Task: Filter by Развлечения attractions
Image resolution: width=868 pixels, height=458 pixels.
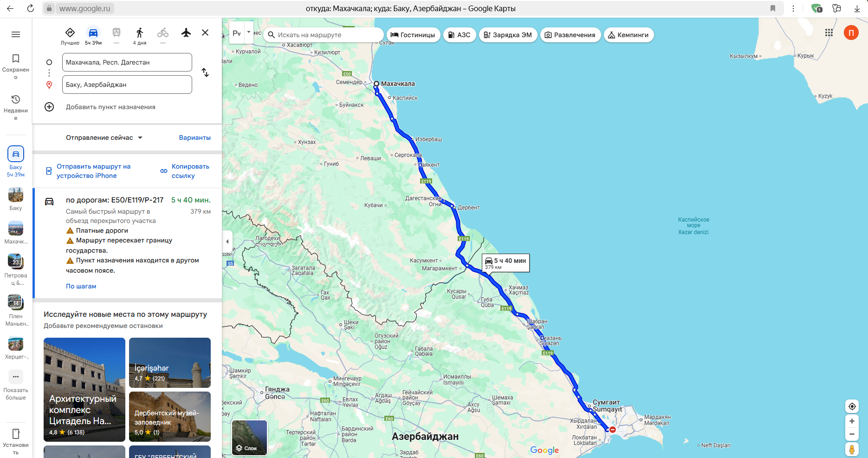Action: [570, 35]
